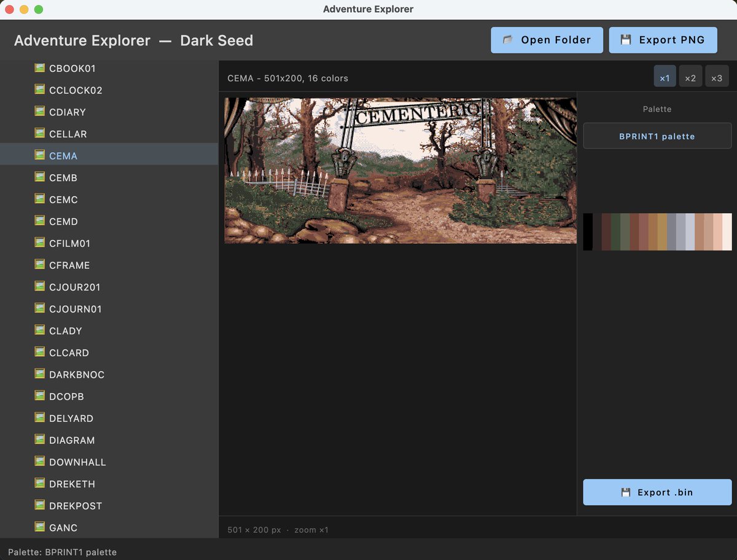Open the DIAGRAM entry
The width and height of the screenshot is (737, 560).
[x=109, y=440]
